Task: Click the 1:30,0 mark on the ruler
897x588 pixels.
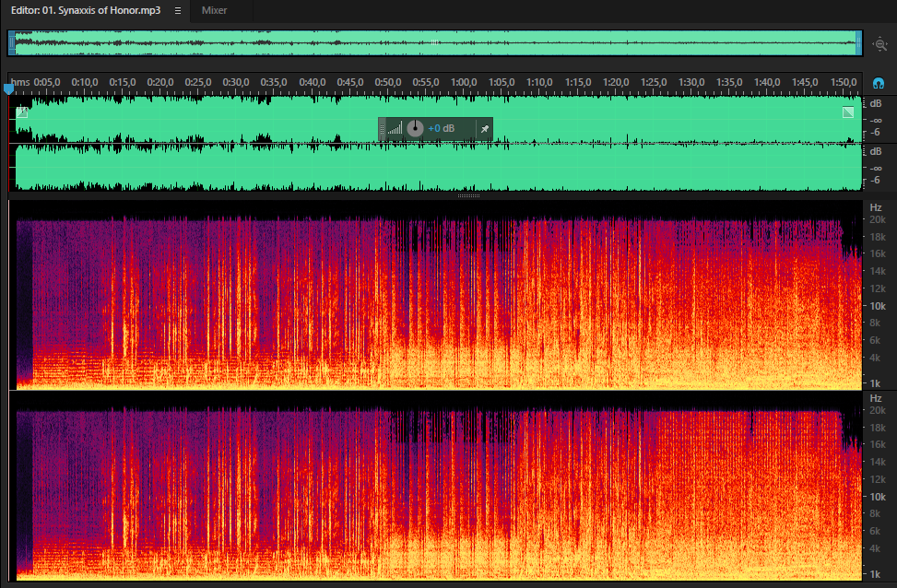Action: coord(691,82)
